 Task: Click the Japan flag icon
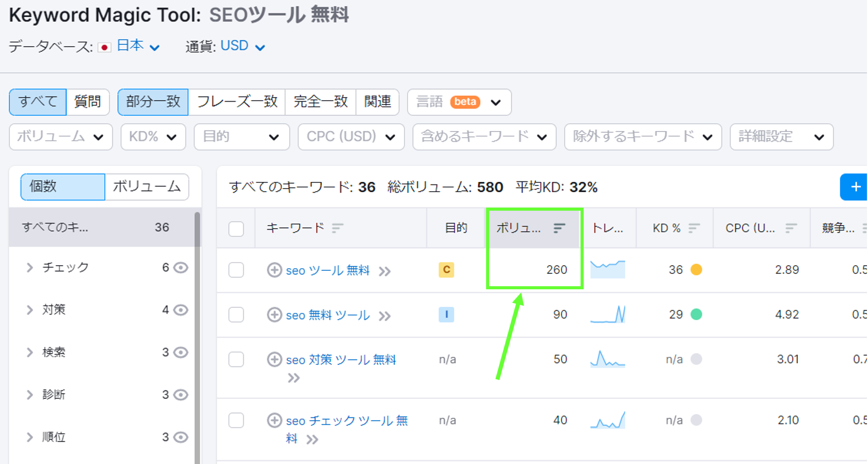coord(104,47)
